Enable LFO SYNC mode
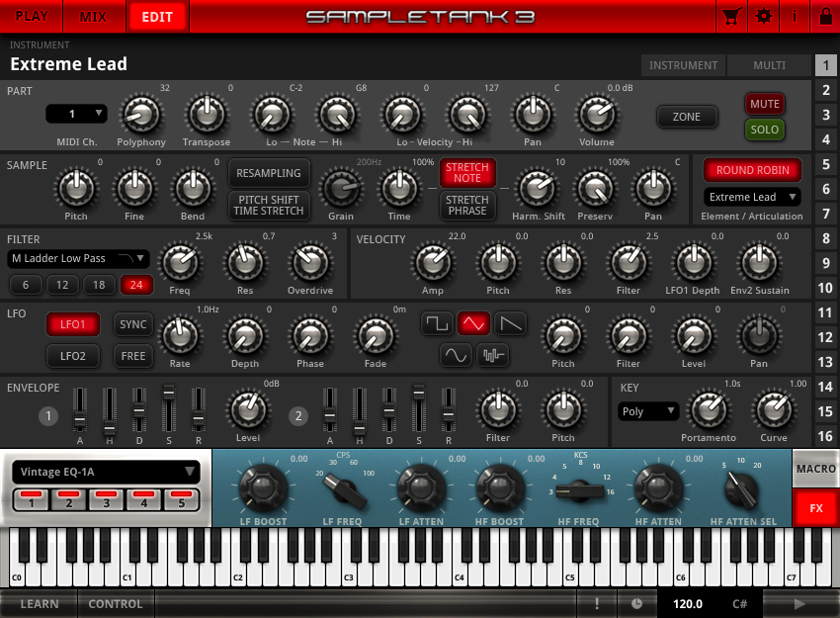The image size is (840, 618). click(133, 324)
